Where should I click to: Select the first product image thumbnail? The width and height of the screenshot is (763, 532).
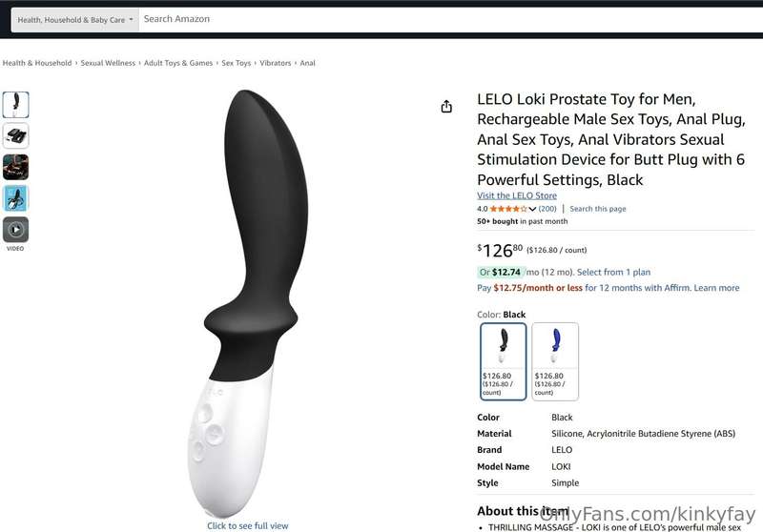coord(15,105)
